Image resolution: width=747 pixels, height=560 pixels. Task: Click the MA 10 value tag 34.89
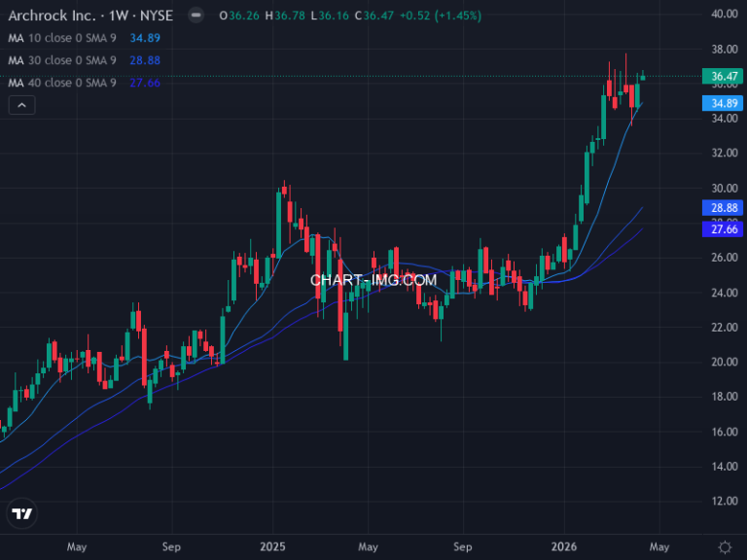coord(723,103)
